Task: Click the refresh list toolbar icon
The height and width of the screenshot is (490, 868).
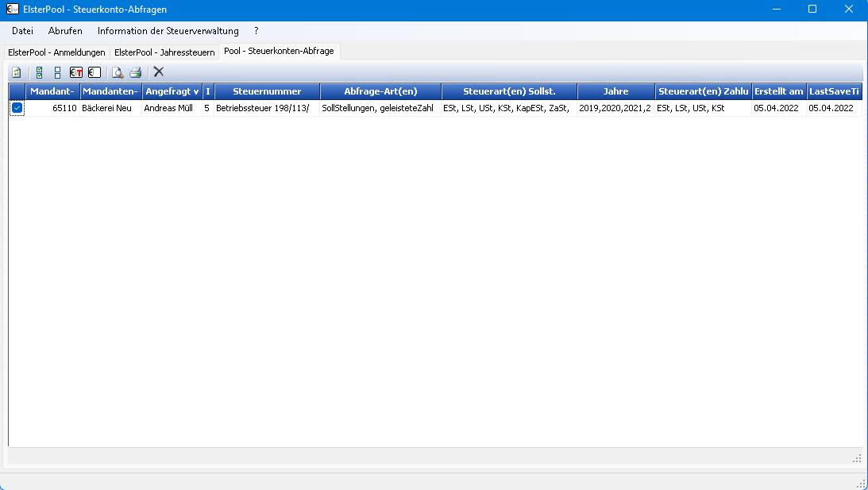Action: coord(17,72)
